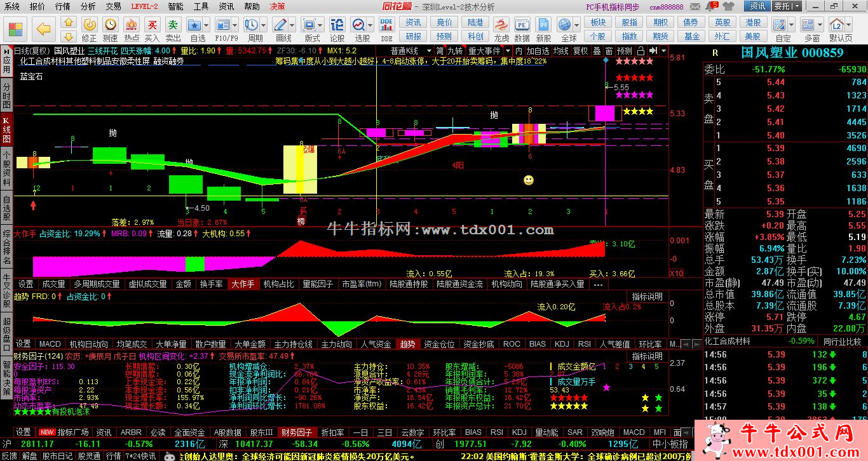Open the 默认页 default page icon

tap(837, 25)
